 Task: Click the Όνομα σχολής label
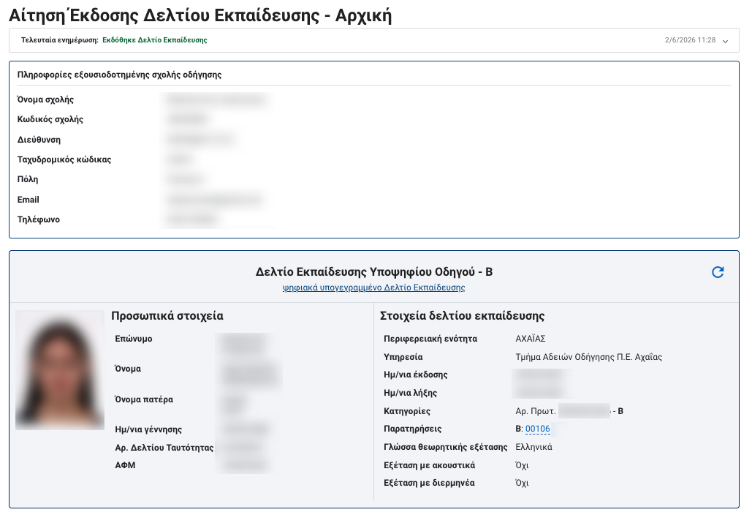(x=45, y=99)
